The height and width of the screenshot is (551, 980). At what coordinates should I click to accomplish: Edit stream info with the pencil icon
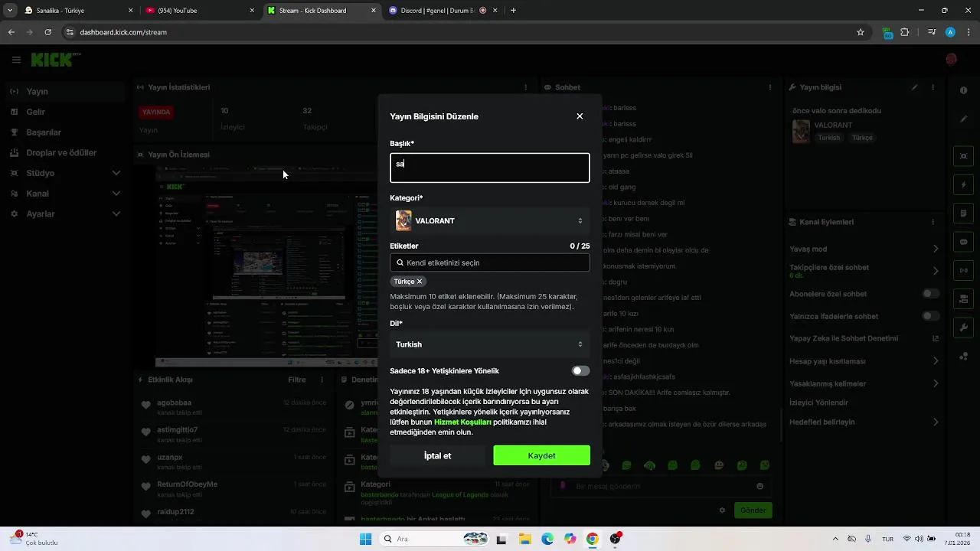coord(915,87)
